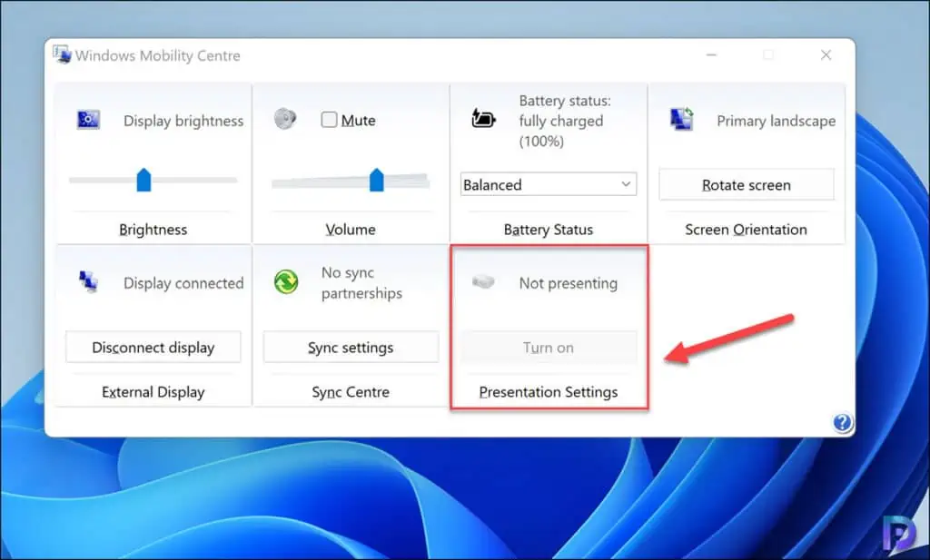Click the green sync partnerships icon

(x=286, y=281)
